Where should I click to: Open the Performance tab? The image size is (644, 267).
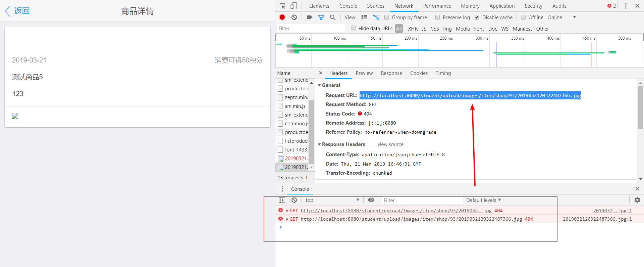[x=437, y=6]
